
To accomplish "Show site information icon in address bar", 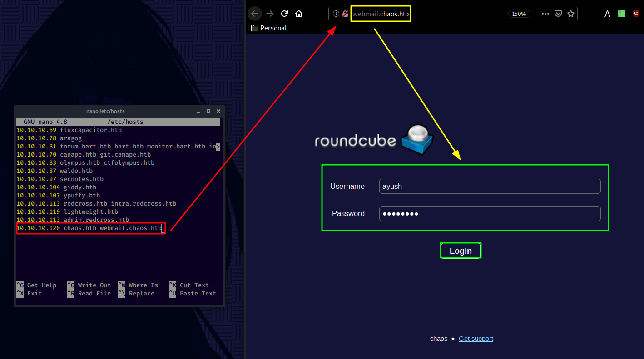I will point(336,14).
